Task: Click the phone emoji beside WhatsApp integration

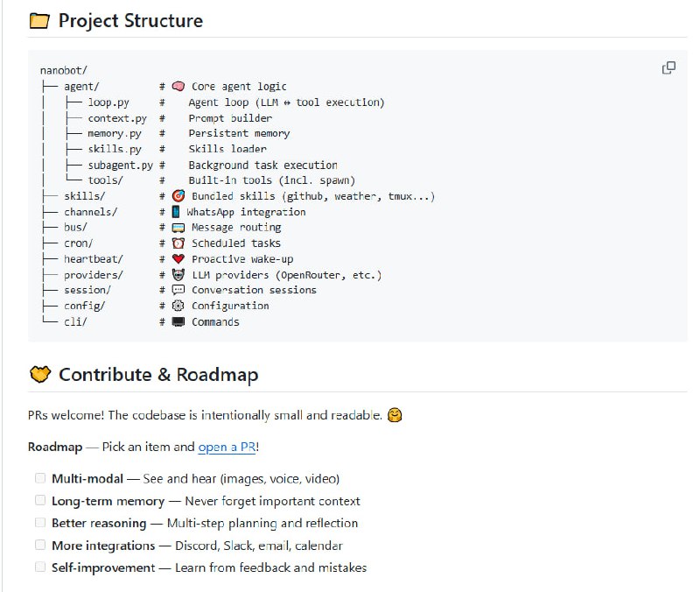Action: tap(176, 212)
